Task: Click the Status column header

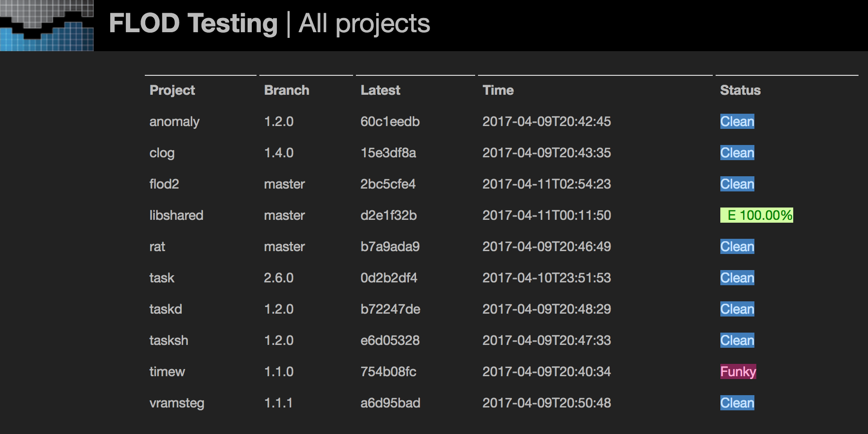Action: (x=740, y=90)
